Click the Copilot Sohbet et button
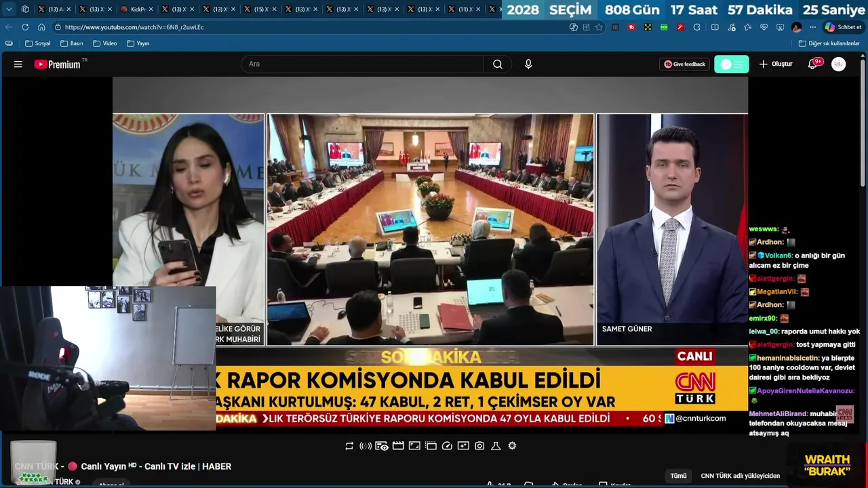 click(x=843, y=27)
